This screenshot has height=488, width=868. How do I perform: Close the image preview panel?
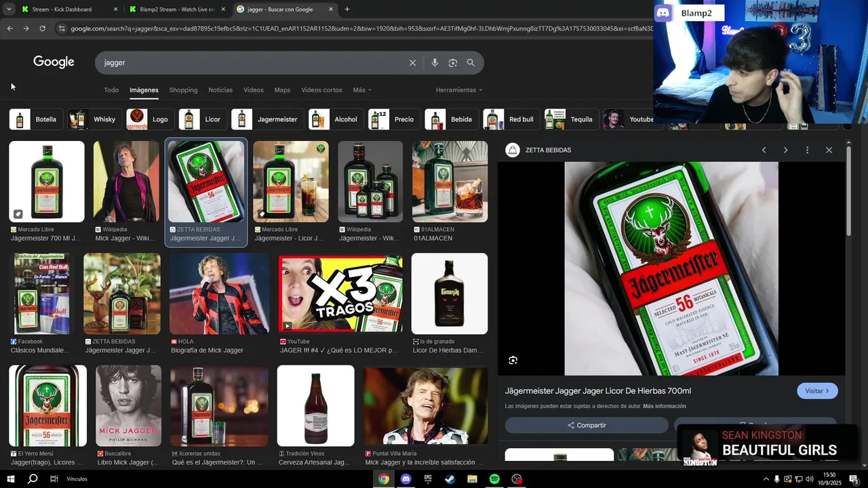[x=829, y=150]
